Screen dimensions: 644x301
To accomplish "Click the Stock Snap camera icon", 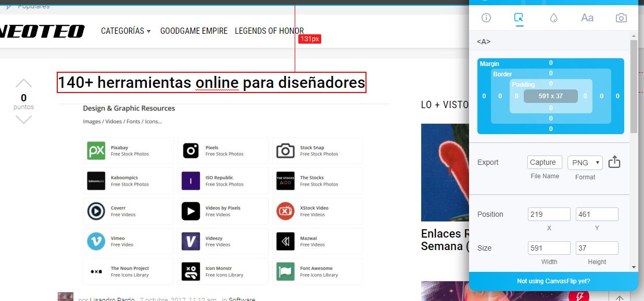I will point(285,151).
